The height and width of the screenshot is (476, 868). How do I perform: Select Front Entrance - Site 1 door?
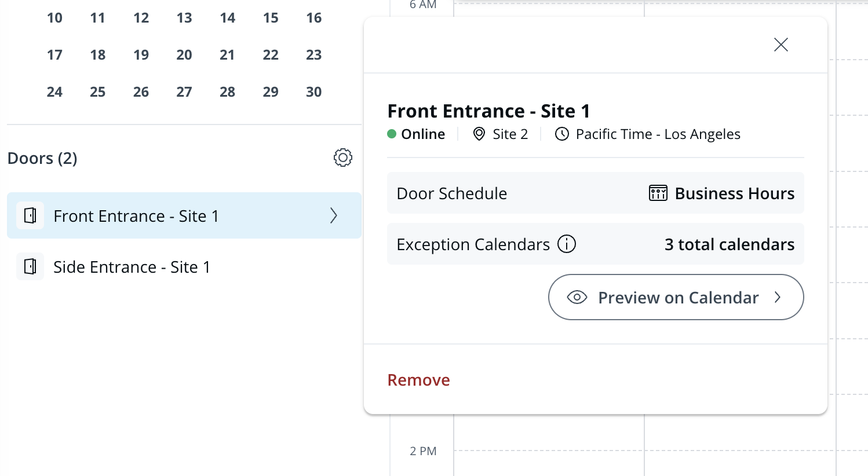point(136,216)
